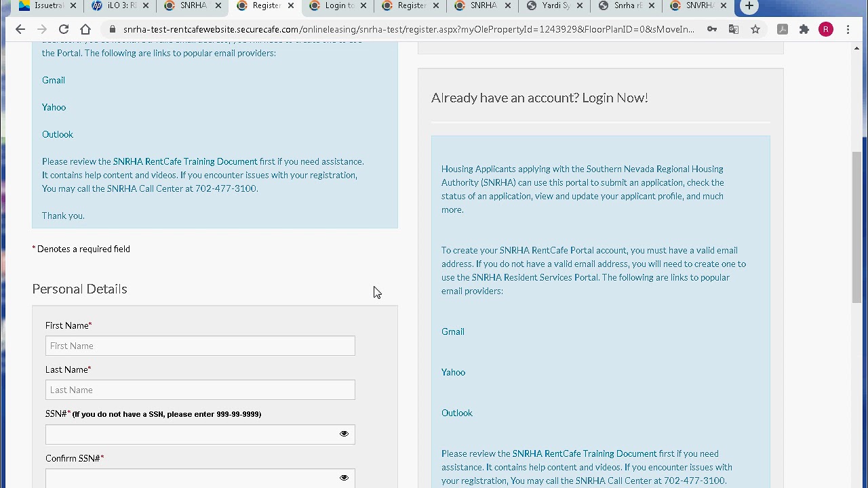Open Gmail link in left panel
This screenshot has height=488, width=868.
[54, 80]
